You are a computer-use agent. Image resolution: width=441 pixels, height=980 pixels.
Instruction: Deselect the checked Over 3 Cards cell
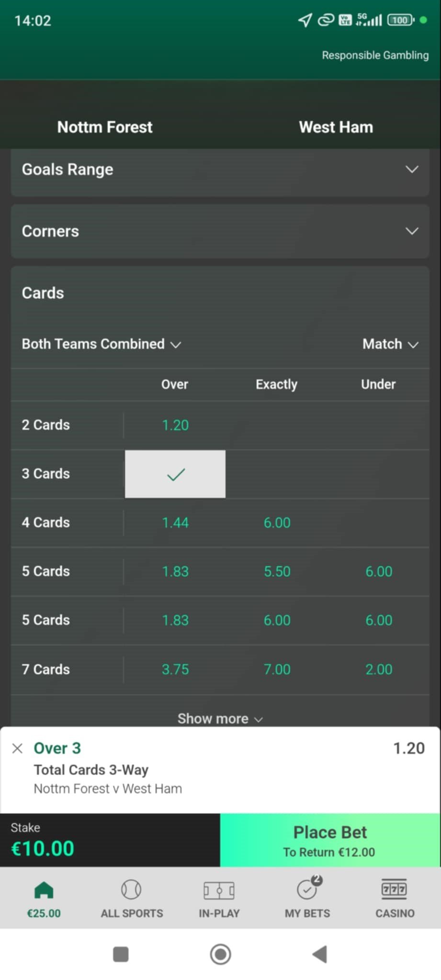point(175,474)
